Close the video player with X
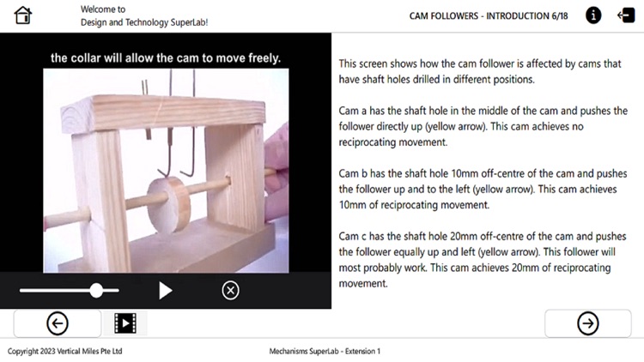This screenshot has height=362, width=644. click(230, 291)
